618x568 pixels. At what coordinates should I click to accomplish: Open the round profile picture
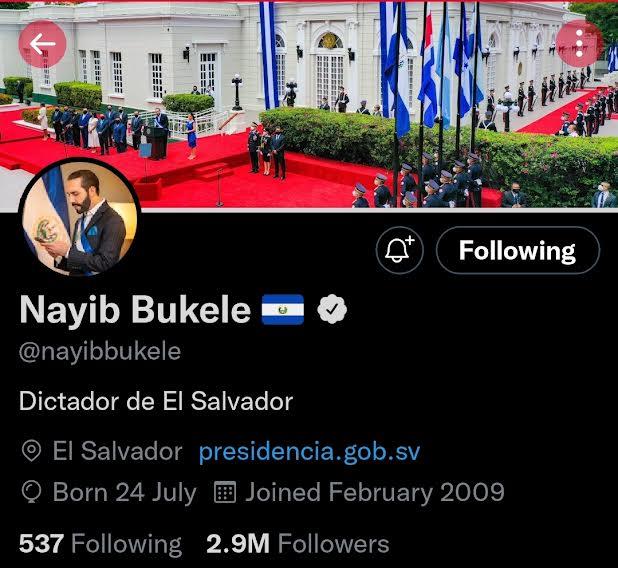(x=80, y=218)
